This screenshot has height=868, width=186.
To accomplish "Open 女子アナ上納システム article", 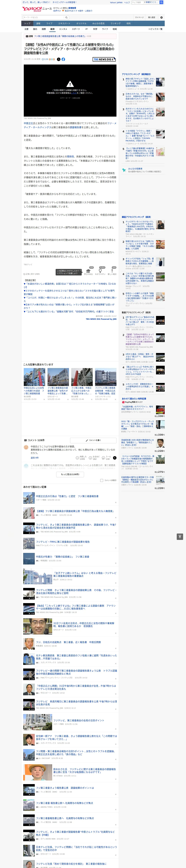I will [85, 574].
